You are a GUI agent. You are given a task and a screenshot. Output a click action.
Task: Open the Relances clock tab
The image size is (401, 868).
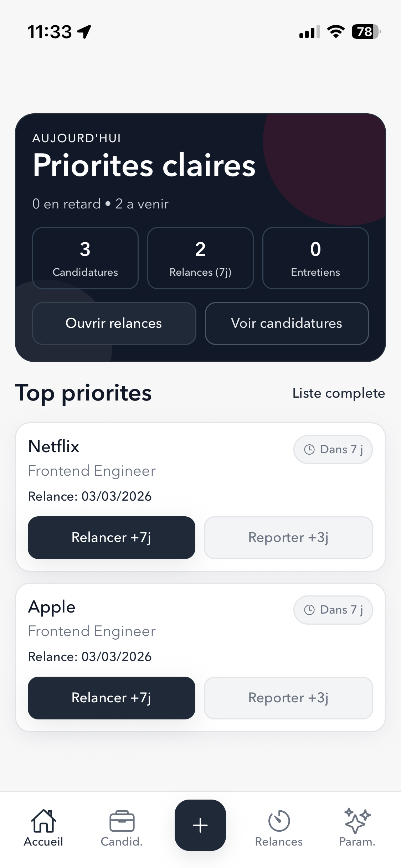tap(279, 821)
